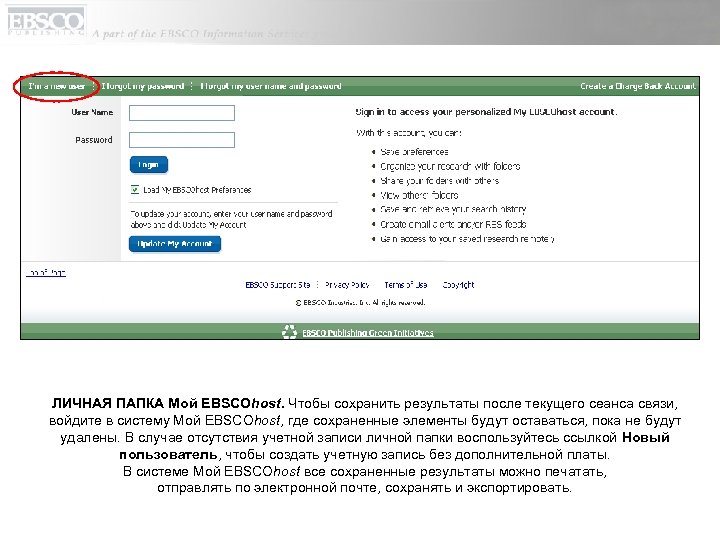Follow the Top of Page link
This screenshot has width=720, height=540.
click(46, 273)
